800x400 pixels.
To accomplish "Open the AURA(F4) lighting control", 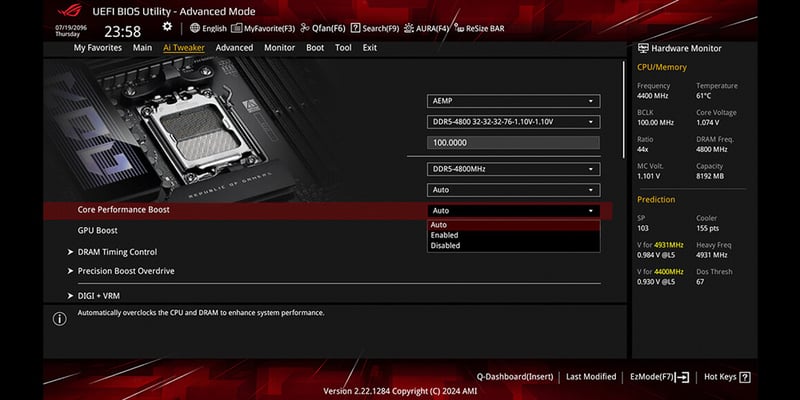I will tap(427, 28).
